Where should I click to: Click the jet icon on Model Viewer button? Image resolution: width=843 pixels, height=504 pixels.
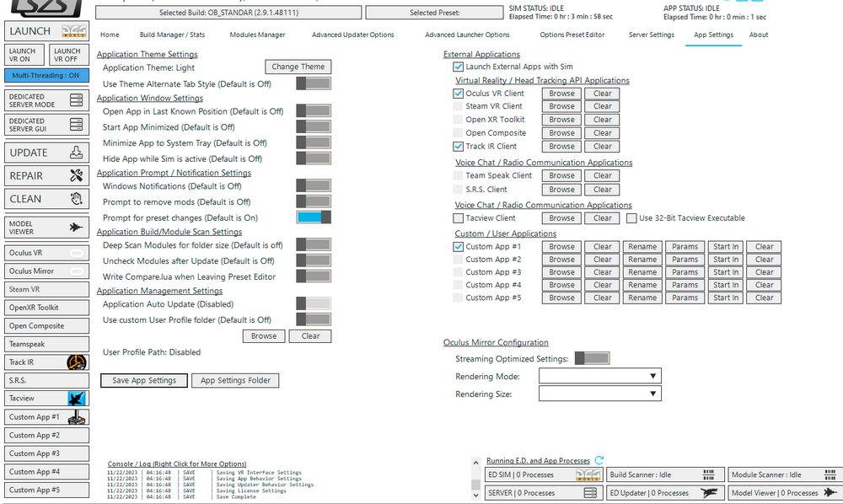pyautogui.click(x=76, y=228)
